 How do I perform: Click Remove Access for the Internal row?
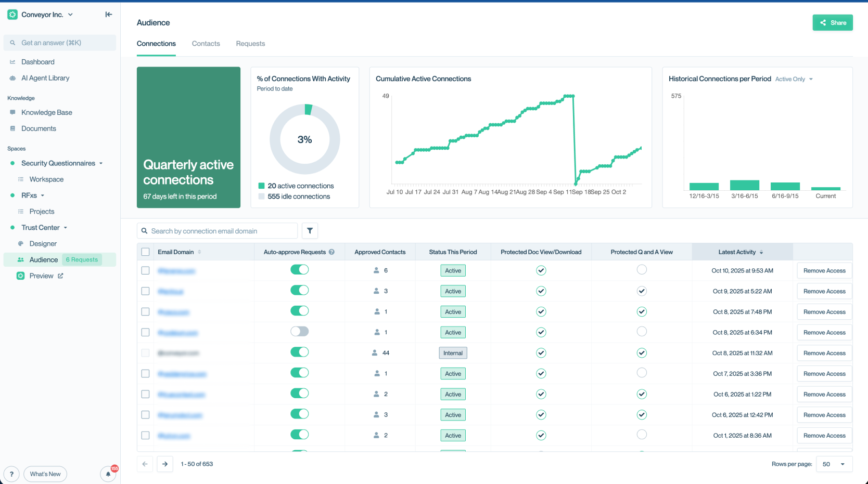(x=824, y=353)
